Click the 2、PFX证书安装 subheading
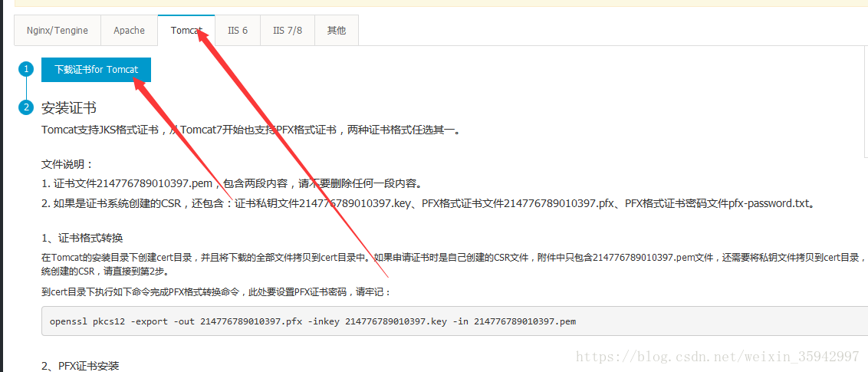Screen dimensions: 868x372 (81, 365)
